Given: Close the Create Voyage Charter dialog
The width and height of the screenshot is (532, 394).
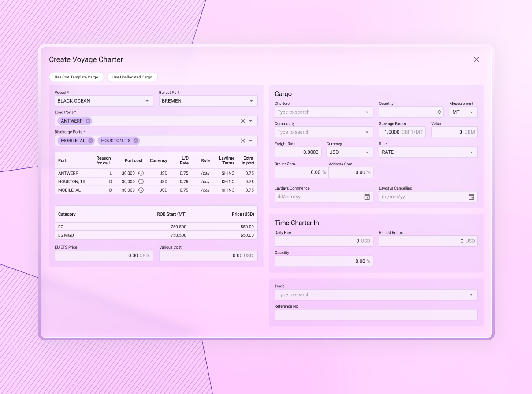Looking at the screenshot, I should pyautogui.click(x=476, y=59).
